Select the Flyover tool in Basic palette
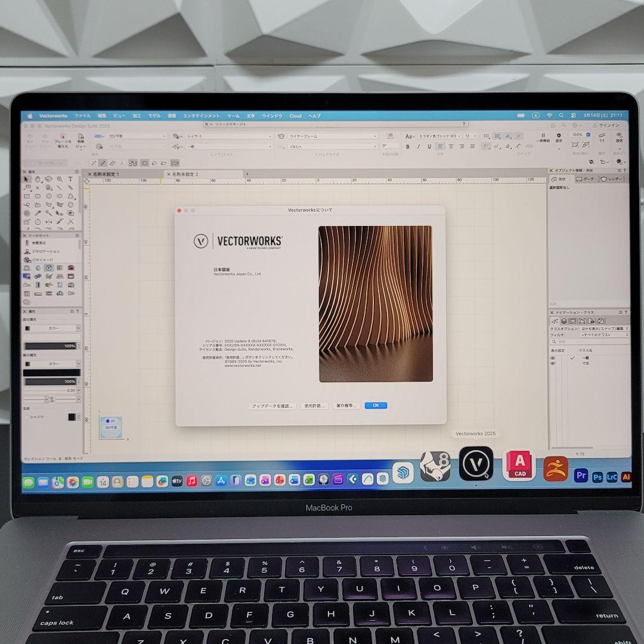This screenshot has height=644, width=644. [49, 179]
